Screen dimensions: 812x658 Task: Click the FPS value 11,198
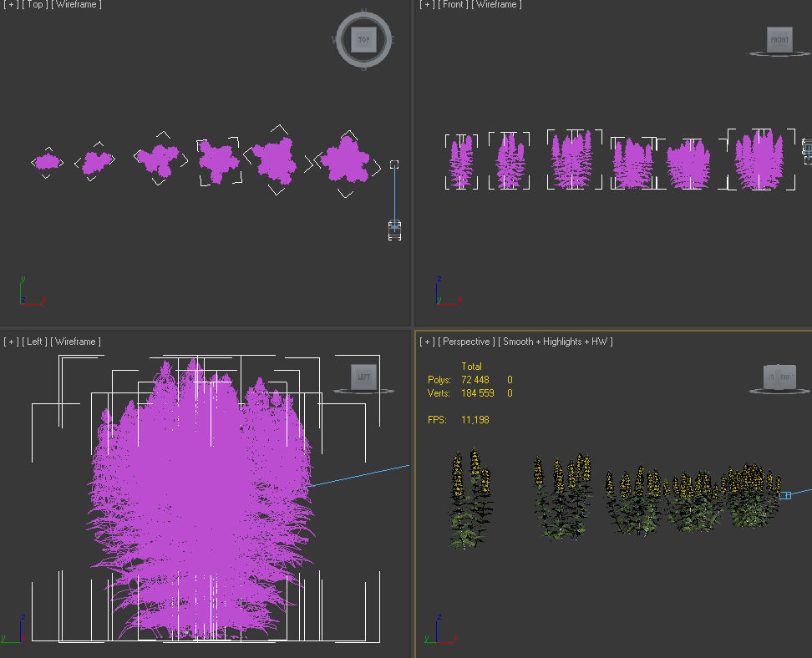point(475,420)
